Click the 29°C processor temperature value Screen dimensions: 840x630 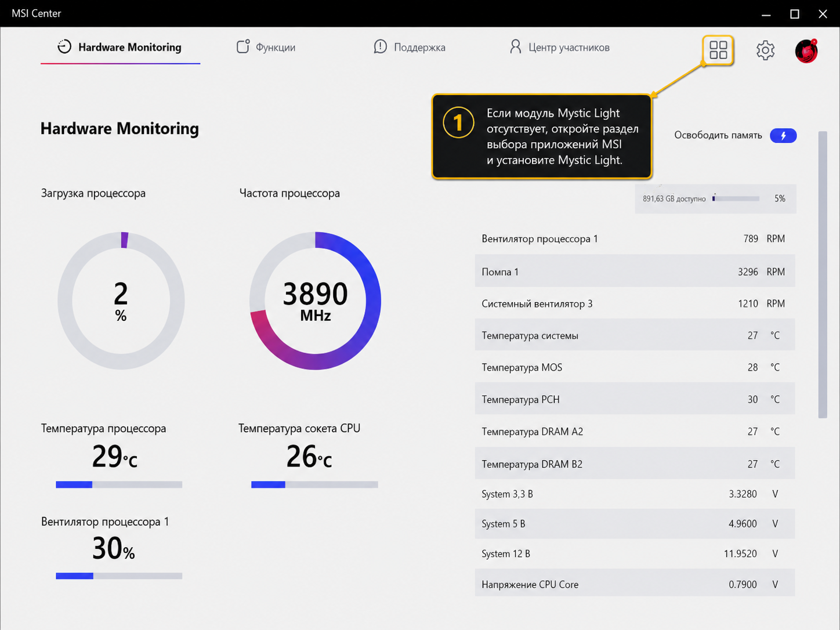point(115,457)
